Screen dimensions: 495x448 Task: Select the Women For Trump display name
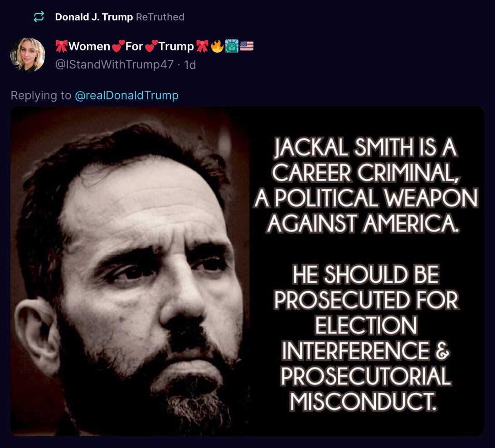point(131,46)
